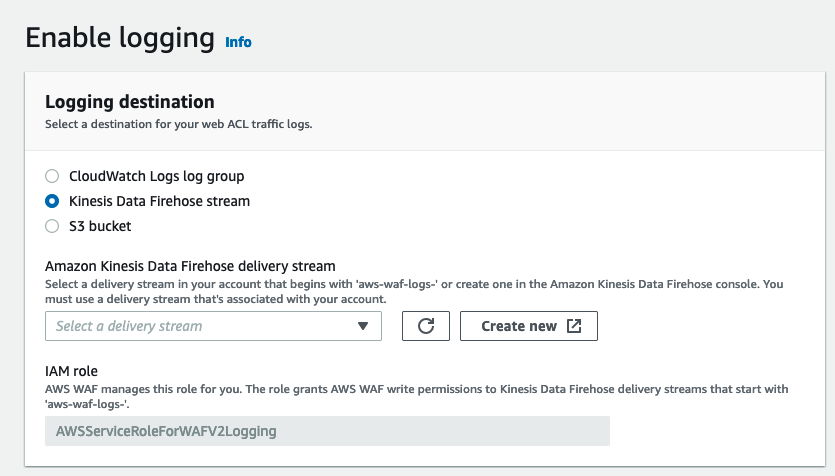Image resolution: width=835 pixels, height=476 pixels.
Task: Click the 'AWS WAF manages this role' description
Action: click(x=416, y=396)
